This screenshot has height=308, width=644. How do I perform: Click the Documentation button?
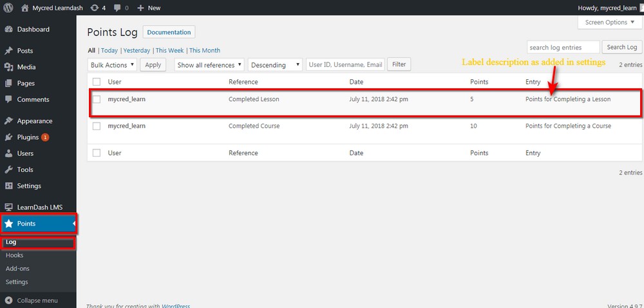[x=169, y=32]
